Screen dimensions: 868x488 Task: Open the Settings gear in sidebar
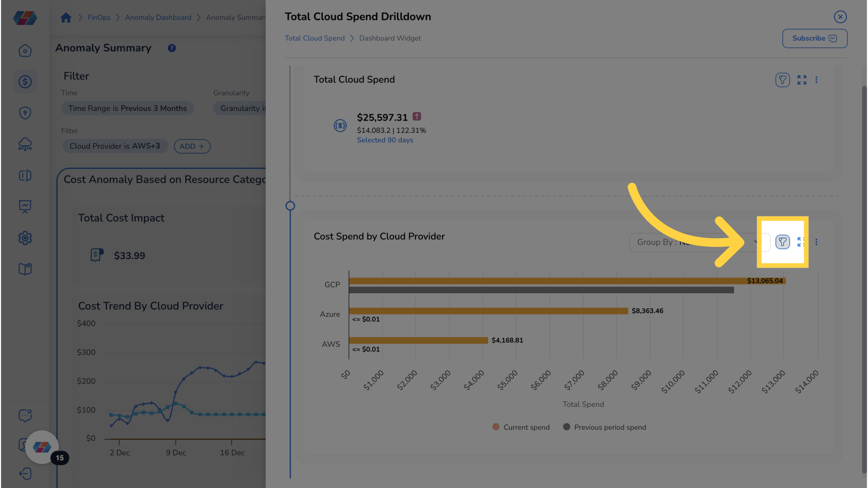25,238
